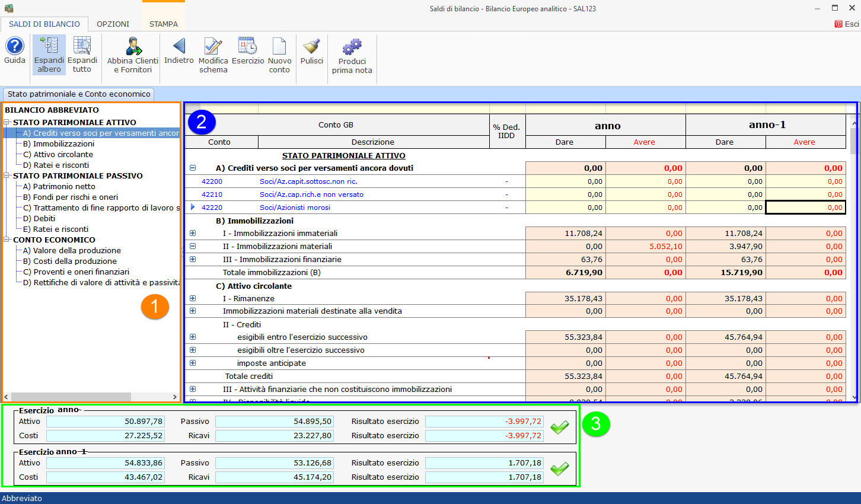Collapse the Crediti verso soci row
The height and width of the screenshot is (504, 861).
click(x=193, y=168)
